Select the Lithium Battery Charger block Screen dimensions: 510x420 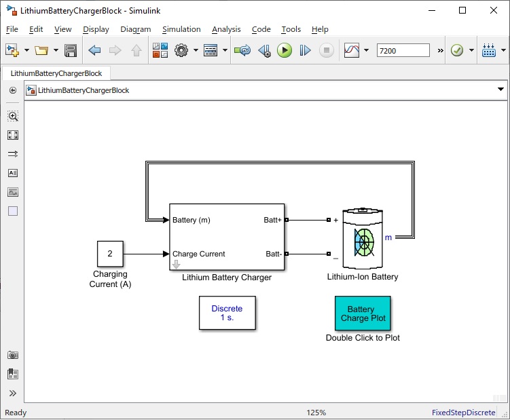click(x=227, y=237)
